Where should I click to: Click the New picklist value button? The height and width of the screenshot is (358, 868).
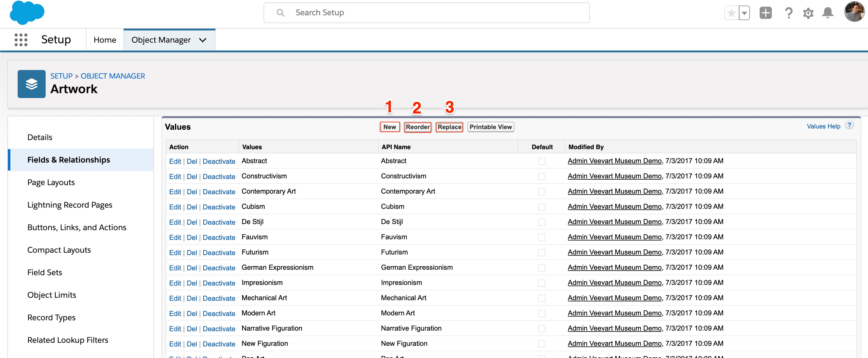click(390, 127)
